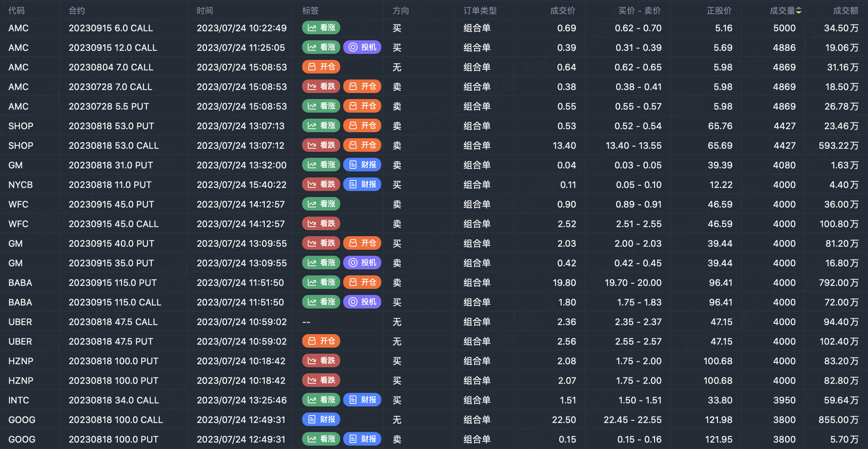868x449 pixels.
Task: Sort by the 成交价 column header
Action: 563,11
